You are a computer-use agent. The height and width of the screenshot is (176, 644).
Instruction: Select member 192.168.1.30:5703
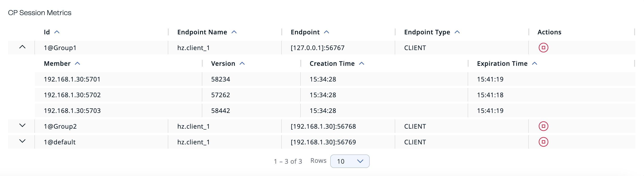[72, 110]
